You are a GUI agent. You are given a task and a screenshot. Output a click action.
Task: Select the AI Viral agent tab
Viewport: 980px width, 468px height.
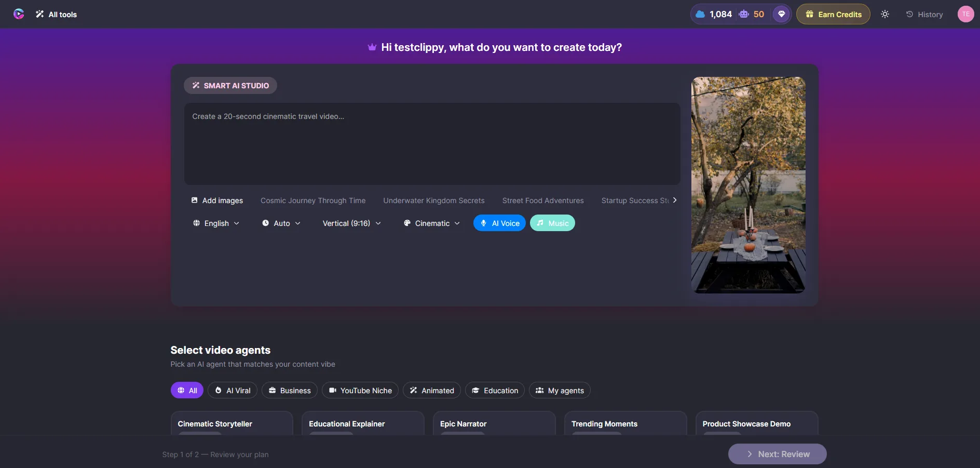click(233, 390)
